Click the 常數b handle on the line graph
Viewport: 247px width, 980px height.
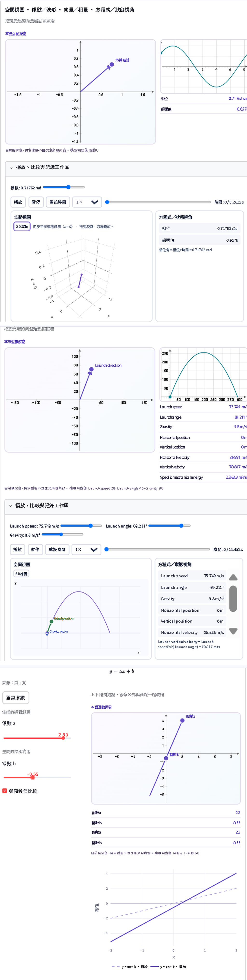[166, 758]
